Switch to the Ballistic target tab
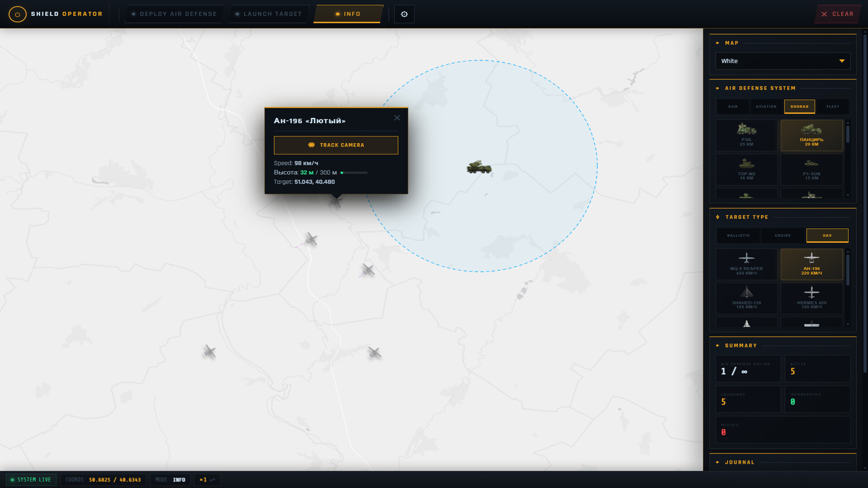This screenshot has width=868, height=488. pos(738,235)
